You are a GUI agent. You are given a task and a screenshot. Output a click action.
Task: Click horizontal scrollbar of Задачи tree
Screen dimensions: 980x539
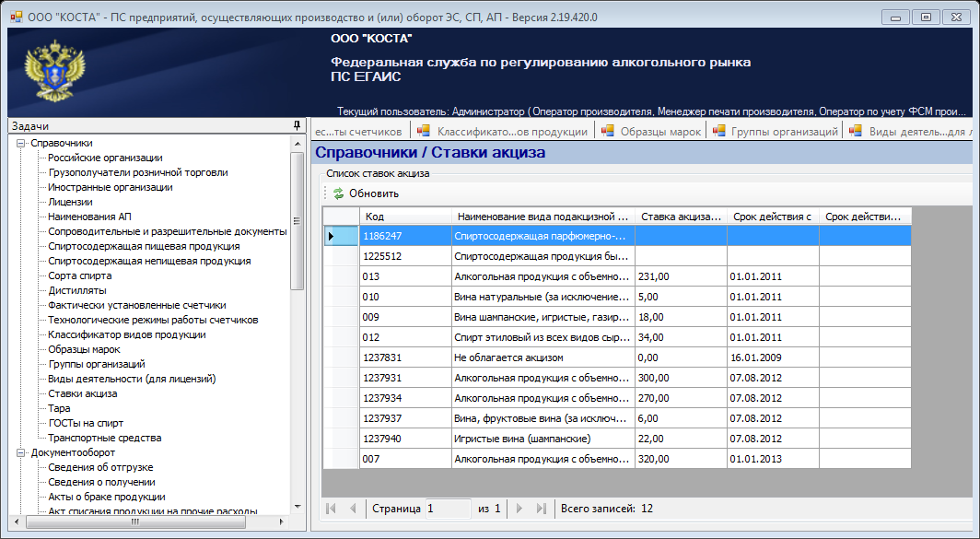coord(135,521)
